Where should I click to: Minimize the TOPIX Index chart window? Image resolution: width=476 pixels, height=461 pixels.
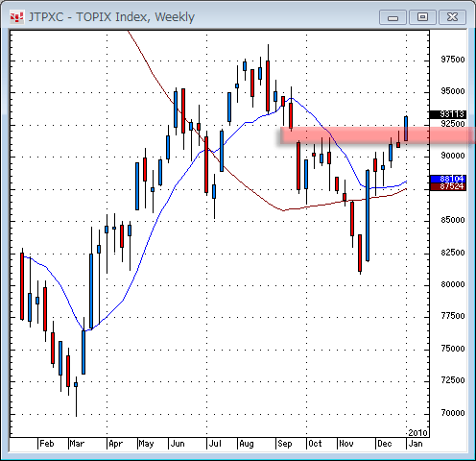[x=393, y=17]
